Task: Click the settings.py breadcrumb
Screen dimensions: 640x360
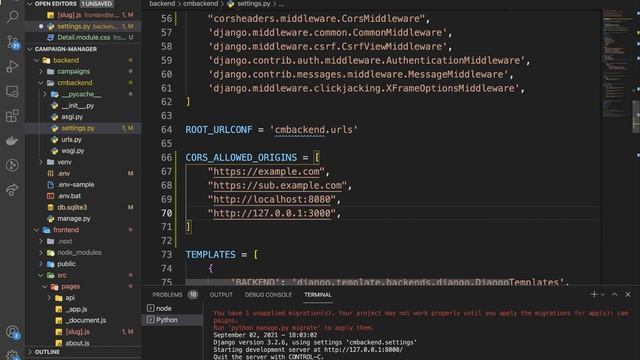Action: (x=254, y=4)
